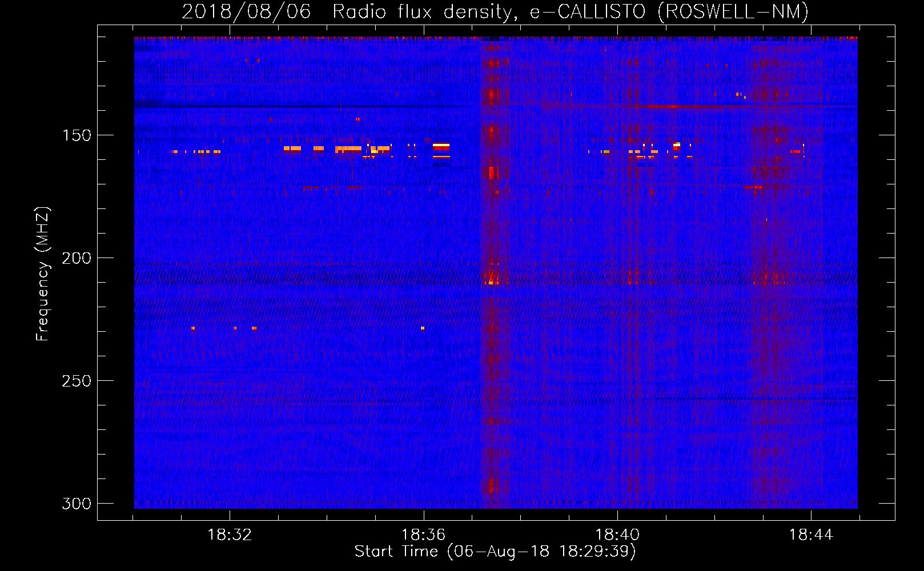Click the 'Frequency (MHZ)' axis label
The height and width of the screenshot is (571, 924).
pos(43,274)
